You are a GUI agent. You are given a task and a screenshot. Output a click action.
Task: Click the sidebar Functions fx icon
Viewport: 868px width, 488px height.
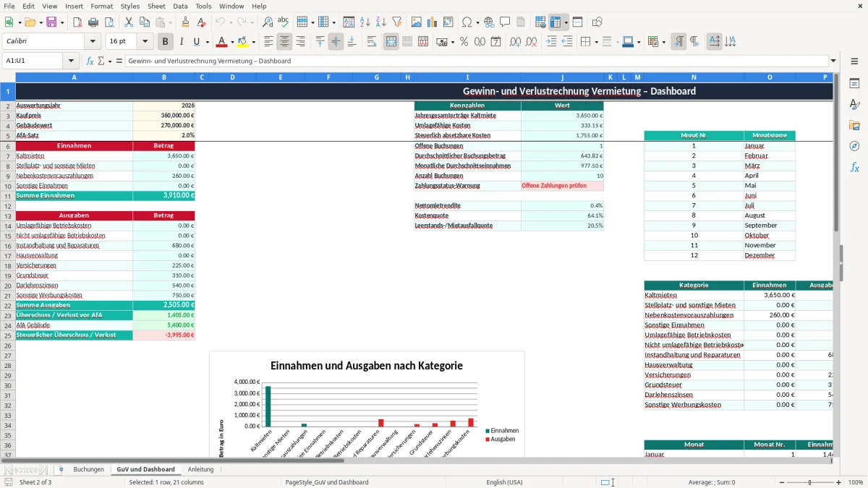pyautogui.click(x=854, y=167)
